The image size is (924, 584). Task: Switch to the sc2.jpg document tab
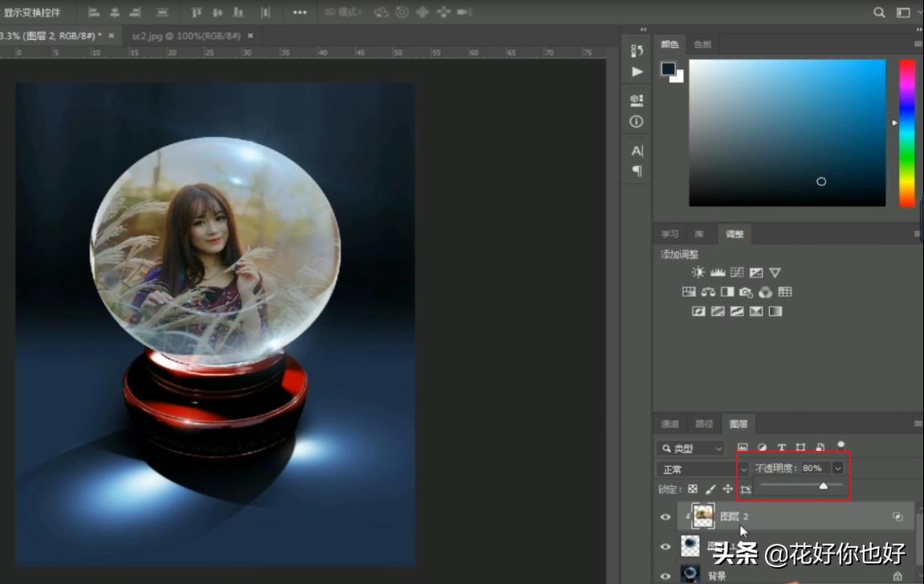(x=185, y=35)
